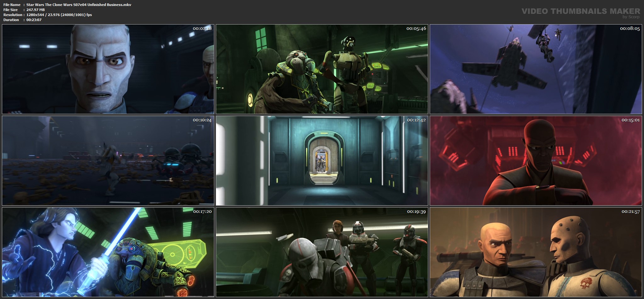Select the lightsaber thumbnail at 00:17:20
Image resolution: width=644 pixels, height=299 pixels.
point(108,252)
